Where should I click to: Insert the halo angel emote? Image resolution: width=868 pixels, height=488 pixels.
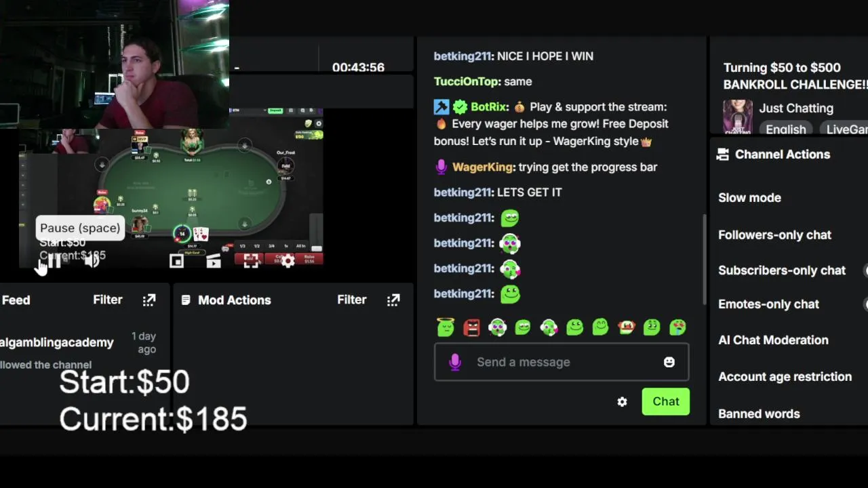(446, 328)
